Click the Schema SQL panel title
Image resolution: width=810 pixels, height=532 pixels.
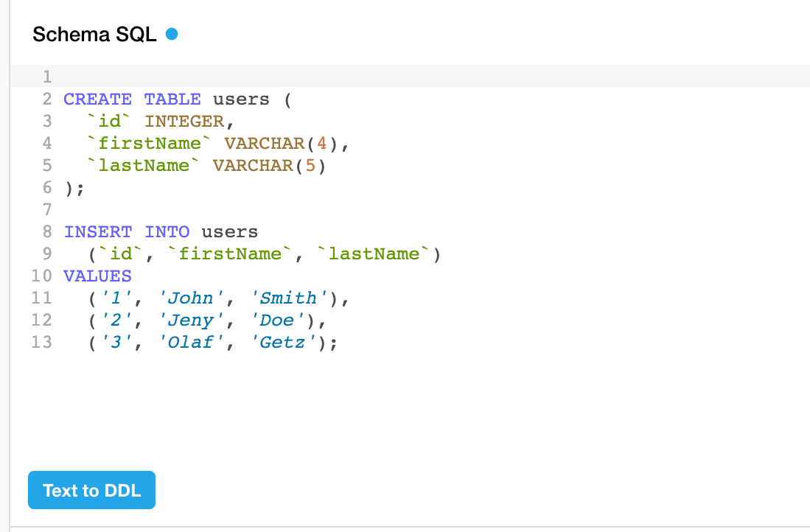[94, 35]
